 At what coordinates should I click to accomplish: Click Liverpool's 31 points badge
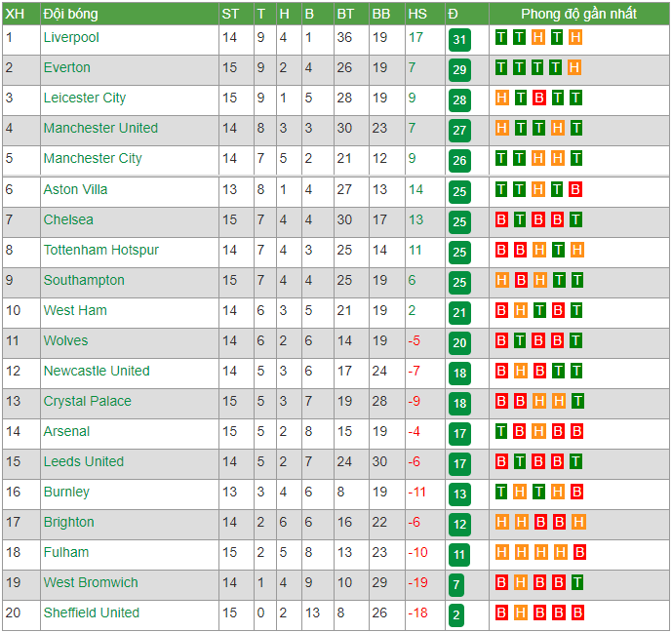(x=459, y=40)
